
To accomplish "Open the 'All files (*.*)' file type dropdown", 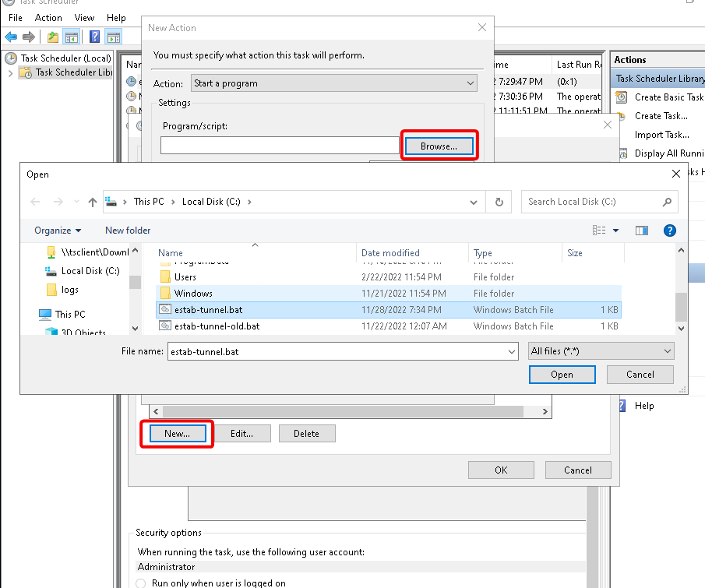I will tap(601, 351).
